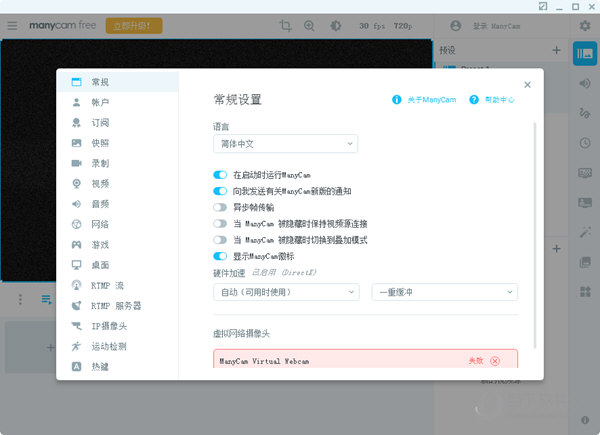Select the IP摄像头 settings tab
This screenshot has width=600, height=435.
[x=117, y=326]
